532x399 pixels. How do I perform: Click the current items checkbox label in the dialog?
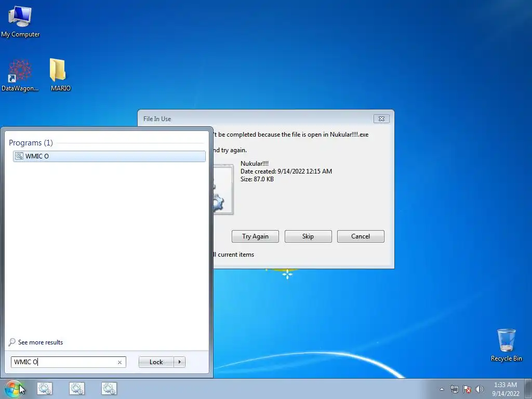pos(233,255)
